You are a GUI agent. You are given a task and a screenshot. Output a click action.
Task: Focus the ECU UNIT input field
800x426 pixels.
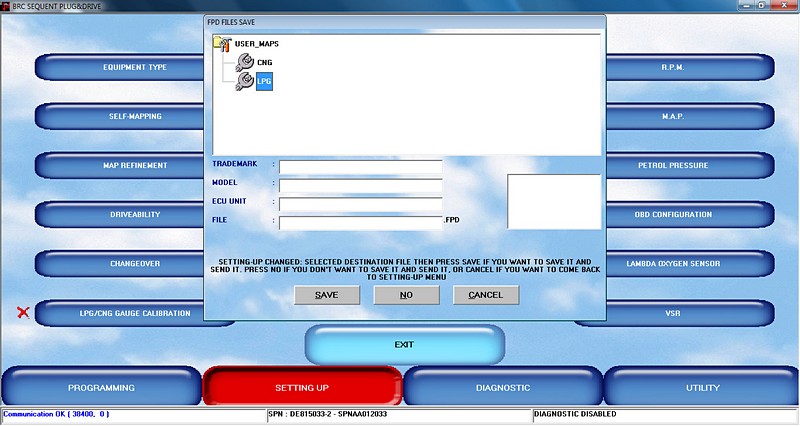[x=361, y=204]
